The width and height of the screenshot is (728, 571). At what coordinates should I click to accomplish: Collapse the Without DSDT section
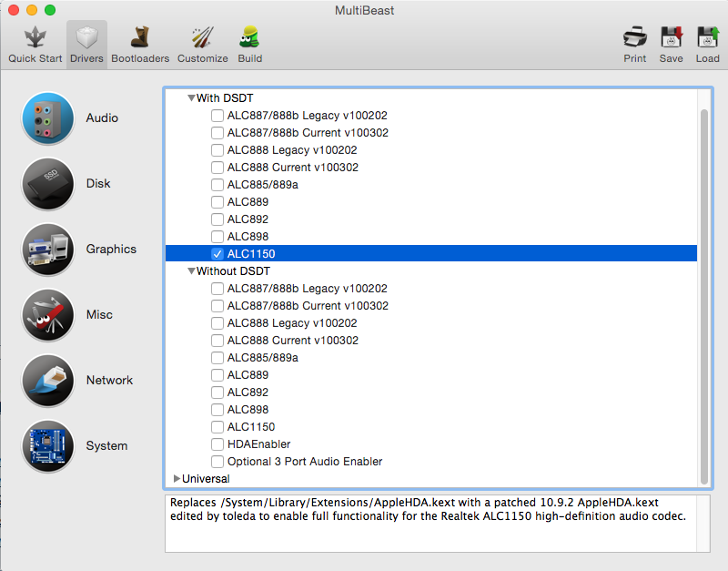pyautogui.click(x=191, y=271)
